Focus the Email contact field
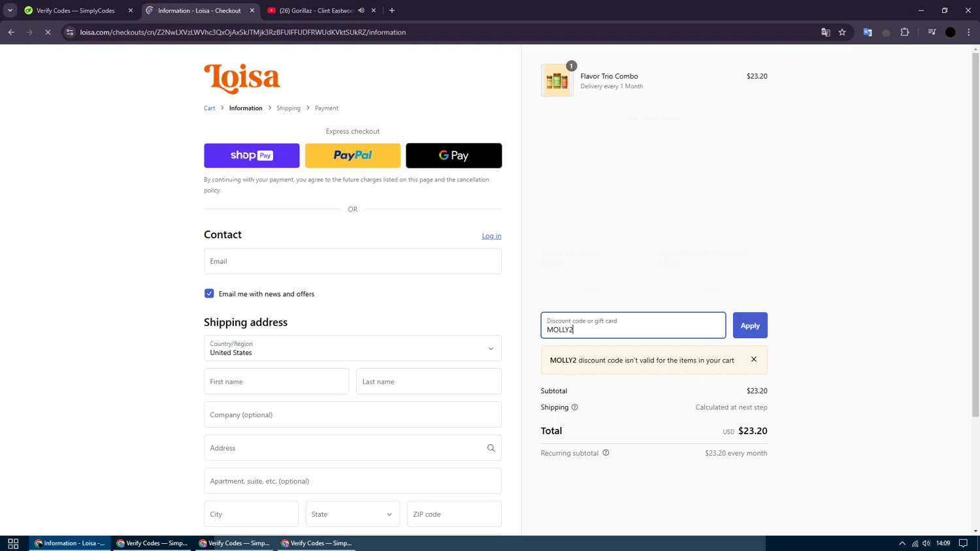980x551 pixels. tap(353, 261)
